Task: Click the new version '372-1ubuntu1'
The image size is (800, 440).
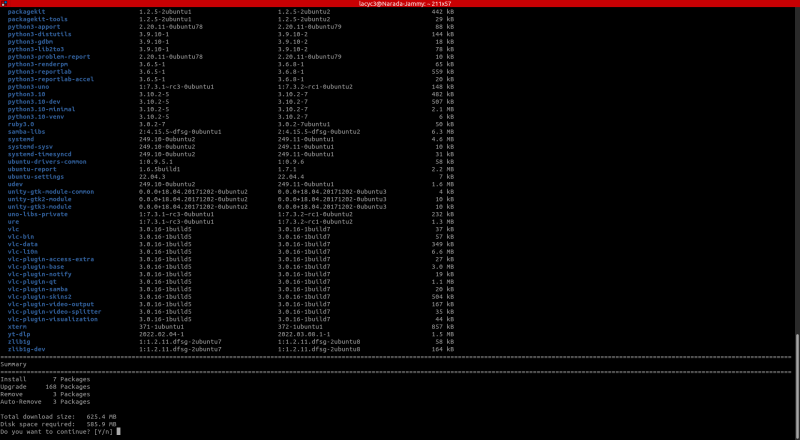Action: (x=301, y=327)
